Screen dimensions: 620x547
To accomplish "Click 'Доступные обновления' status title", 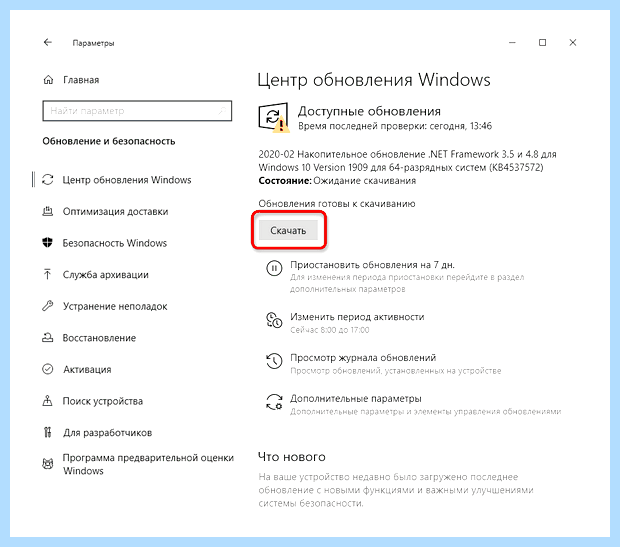I will click(369, 111).
